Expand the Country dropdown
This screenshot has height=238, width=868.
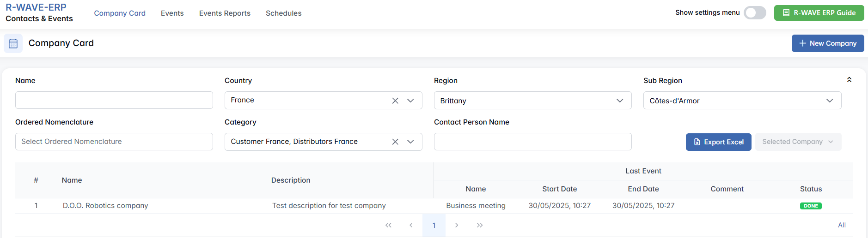click(410, 101)
